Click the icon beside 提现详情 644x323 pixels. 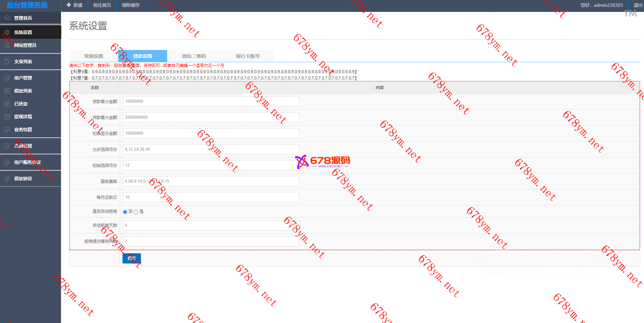tap(7, 117)
